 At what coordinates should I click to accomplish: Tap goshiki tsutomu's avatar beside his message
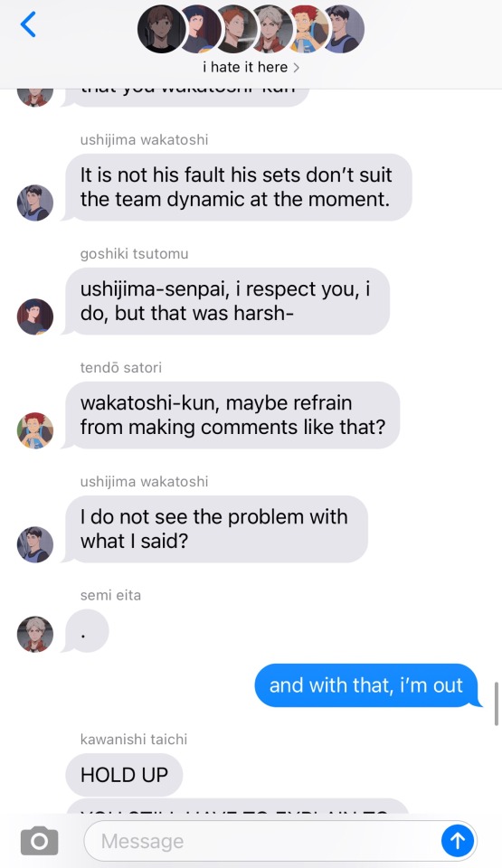35,316
